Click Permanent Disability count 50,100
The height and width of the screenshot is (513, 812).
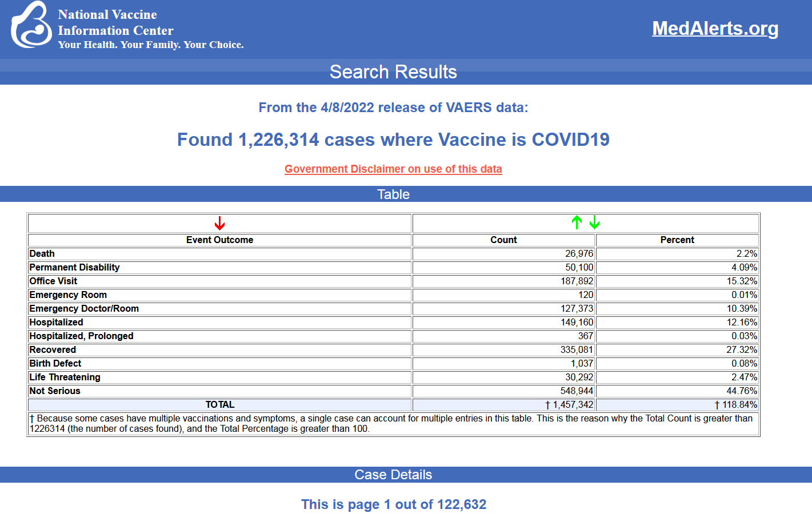click(579, 267)
